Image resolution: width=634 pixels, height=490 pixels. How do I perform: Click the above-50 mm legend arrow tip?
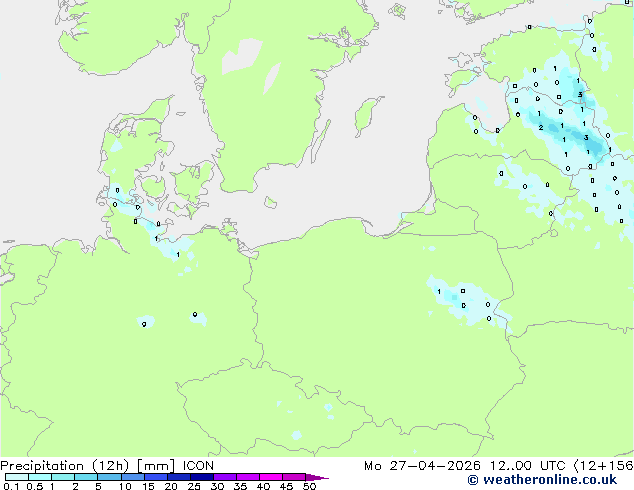point(317,477)
